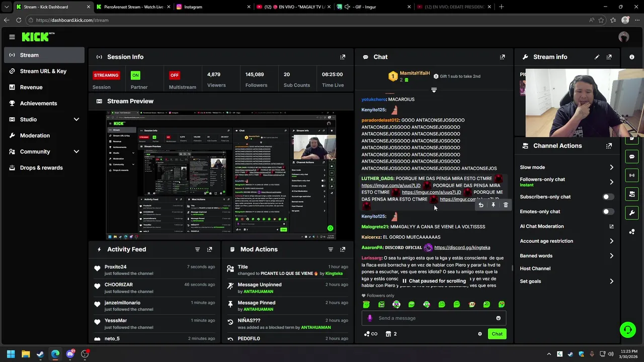The width and height of the screenshot is (644, 362).
Task: Delete the hovered LUTHER_GADS chat message
Action: coord(506,205)
